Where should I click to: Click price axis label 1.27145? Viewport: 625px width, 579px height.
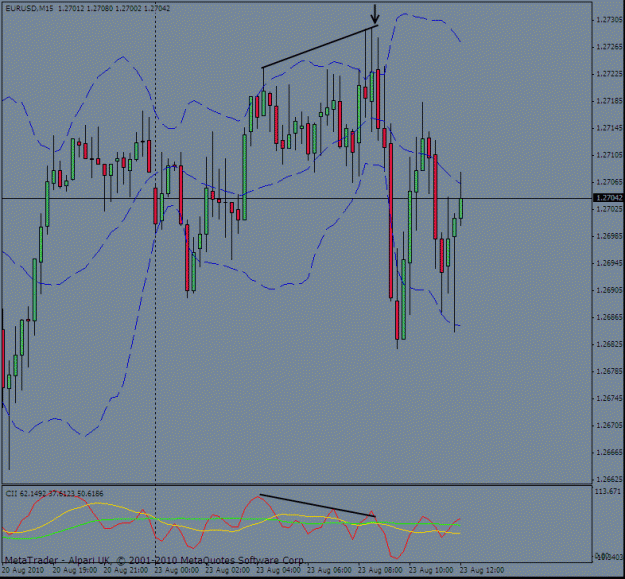point(609,128)
